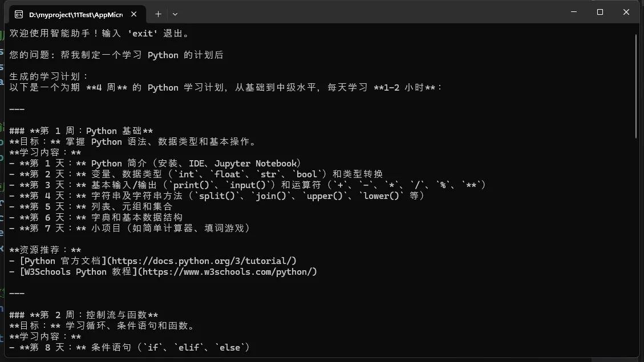Close the D:\myproject\11Test tab

pos(135,14)
